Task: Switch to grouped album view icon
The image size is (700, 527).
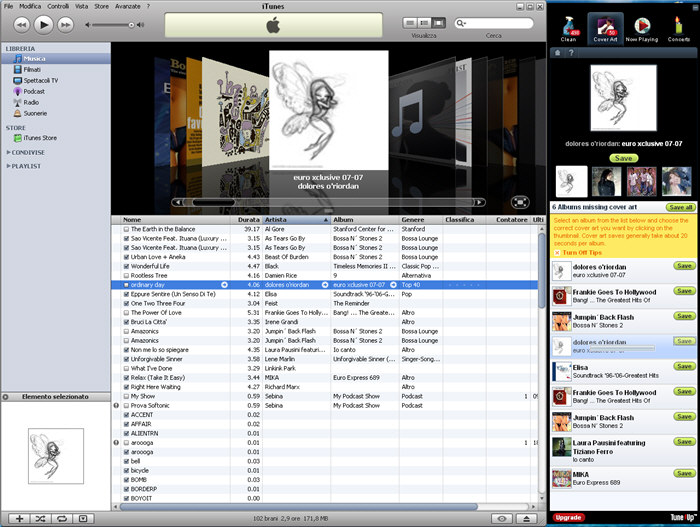Action: point(424,23)
